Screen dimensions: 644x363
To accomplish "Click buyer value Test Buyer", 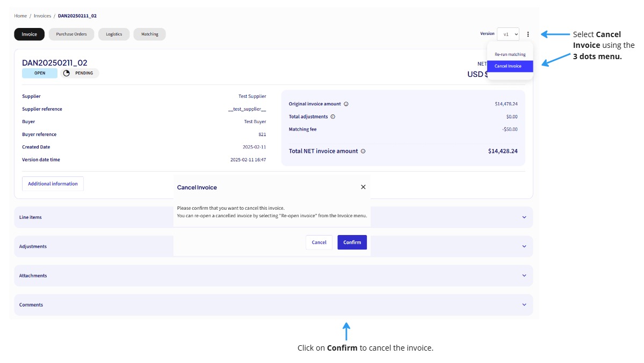I will pos(255,122).
